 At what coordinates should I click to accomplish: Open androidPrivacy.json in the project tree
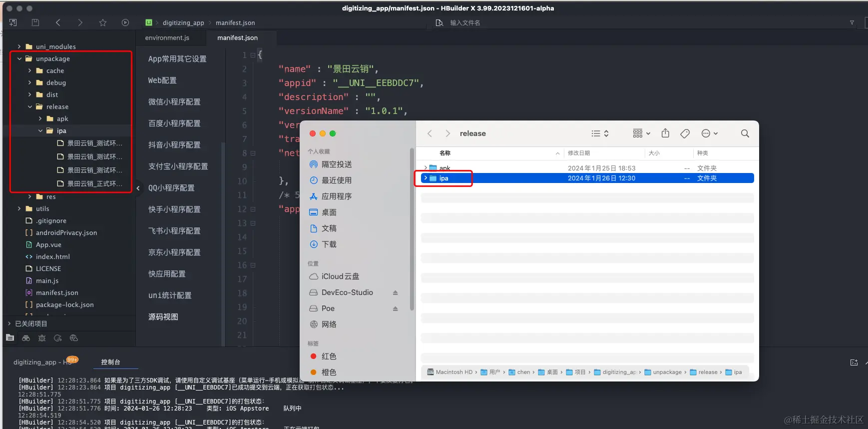point(66,232)
